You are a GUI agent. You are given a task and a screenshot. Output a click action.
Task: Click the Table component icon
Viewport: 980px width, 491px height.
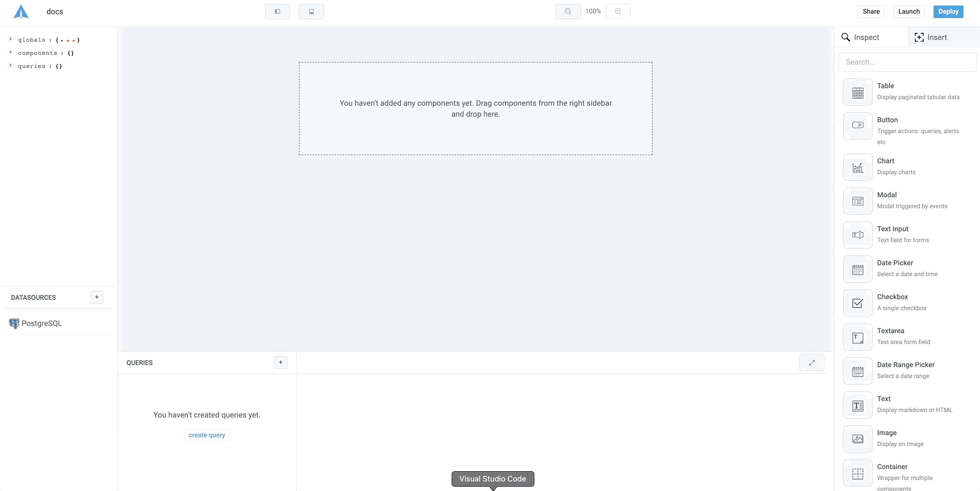point(857,92)
